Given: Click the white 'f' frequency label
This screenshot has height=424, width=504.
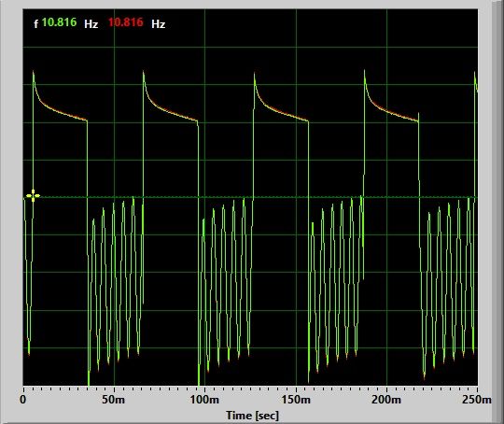Looking at the screenshot, I should tap(36, 23).
